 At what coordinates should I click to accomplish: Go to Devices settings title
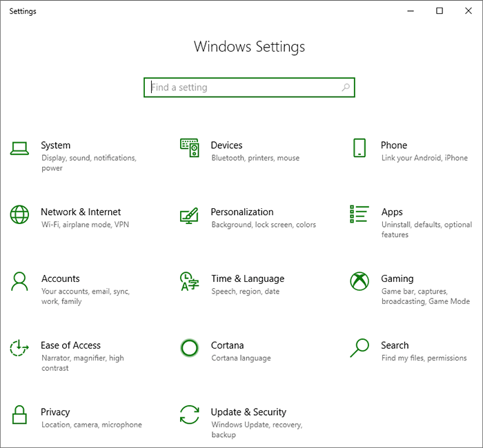(226, 145)
